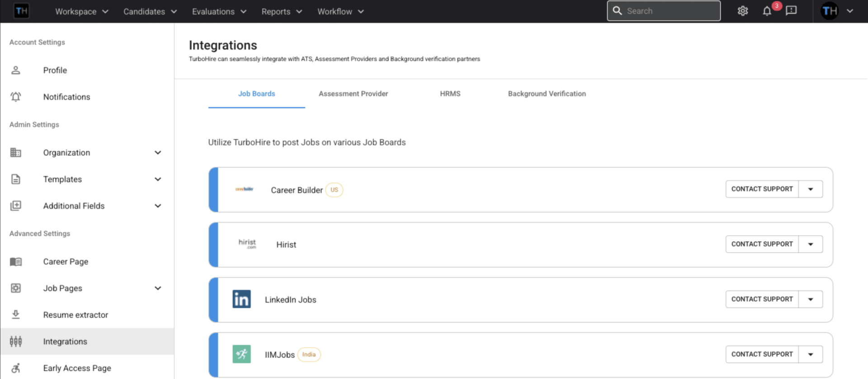Expand the Job Pages section
The height and width of the screenshot is (379, 868).
click(x=158, y=288)
